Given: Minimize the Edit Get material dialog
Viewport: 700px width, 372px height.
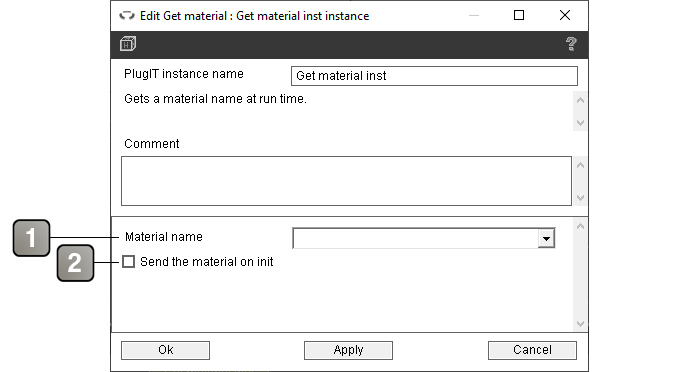Looking at the screenshot, I should point(474,16).
